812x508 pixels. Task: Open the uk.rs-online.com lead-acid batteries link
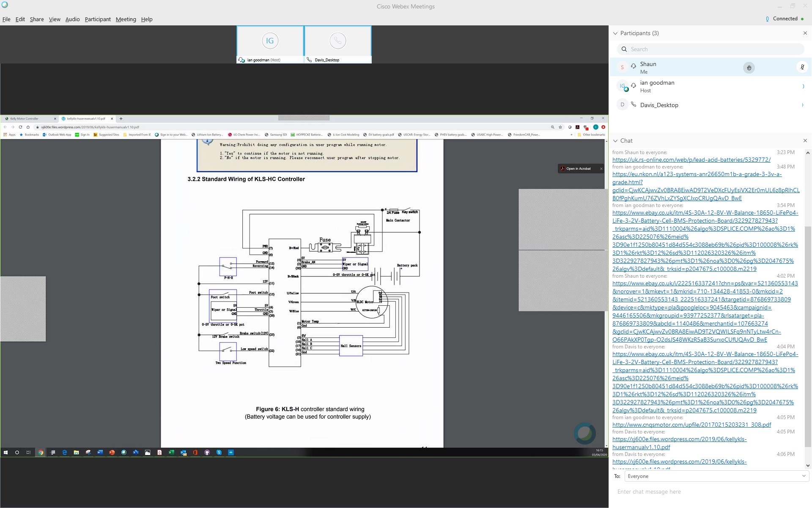tap(691, 160)
